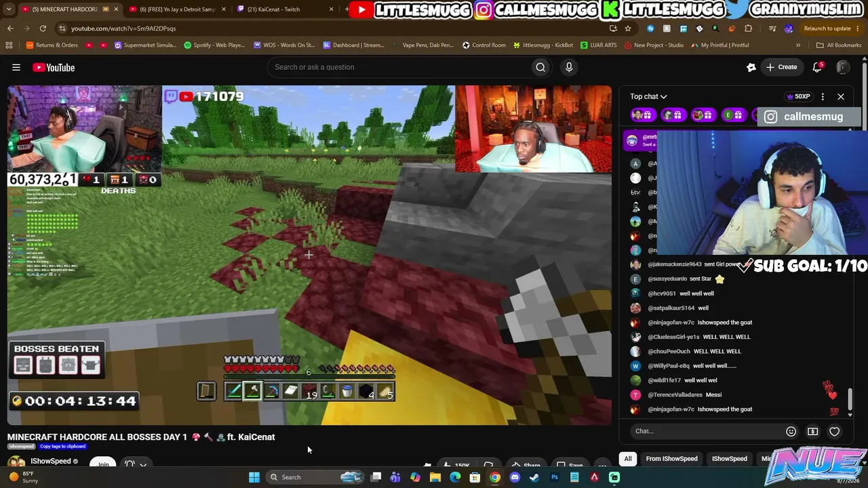Open the Windows Start menu
Viewport: 868px width, 488px height.
(x=254, y=477)
